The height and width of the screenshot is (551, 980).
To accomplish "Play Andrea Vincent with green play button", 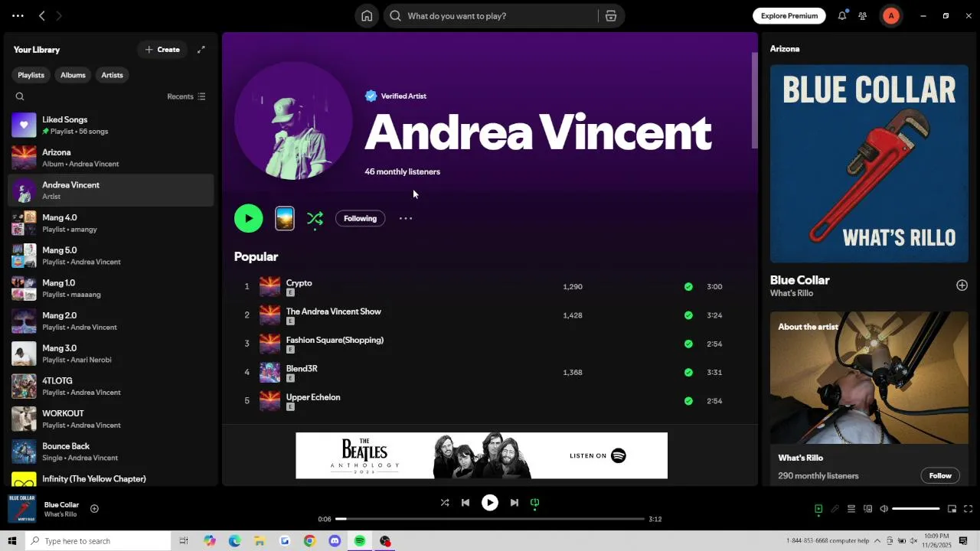I will (x=248, y=219).
